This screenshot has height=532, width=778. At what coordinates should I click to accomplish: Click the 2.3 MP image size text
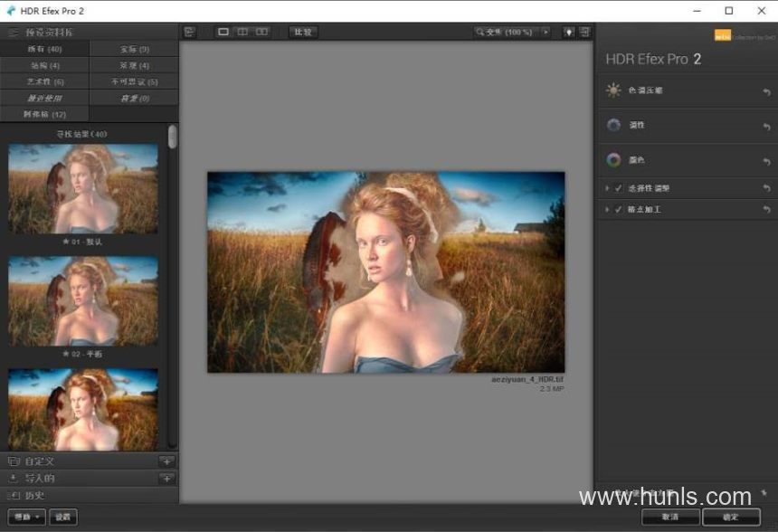(x=552, y=388)
